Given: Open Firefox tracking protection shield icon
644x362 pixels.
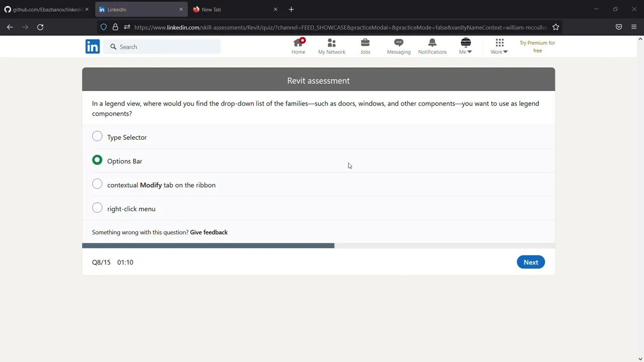Looking at the screenshot, I should pyautogui.click(x=104, y=27).
